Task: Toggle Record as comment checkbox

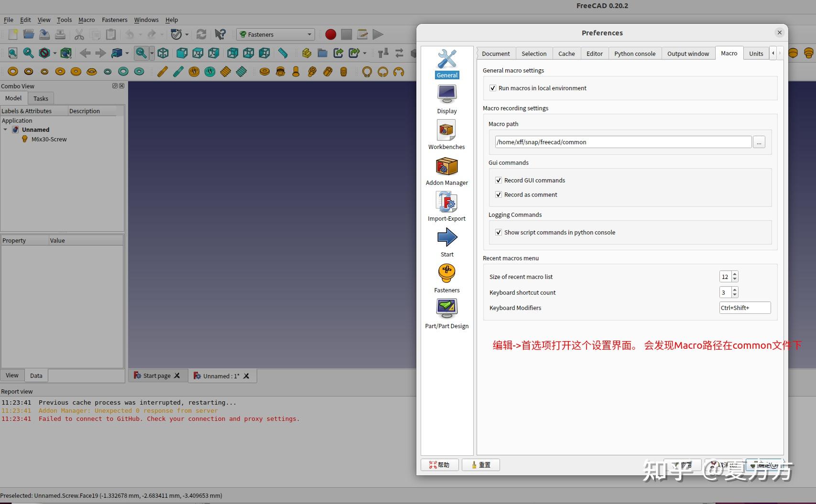Action: click(x=499, y=195)
